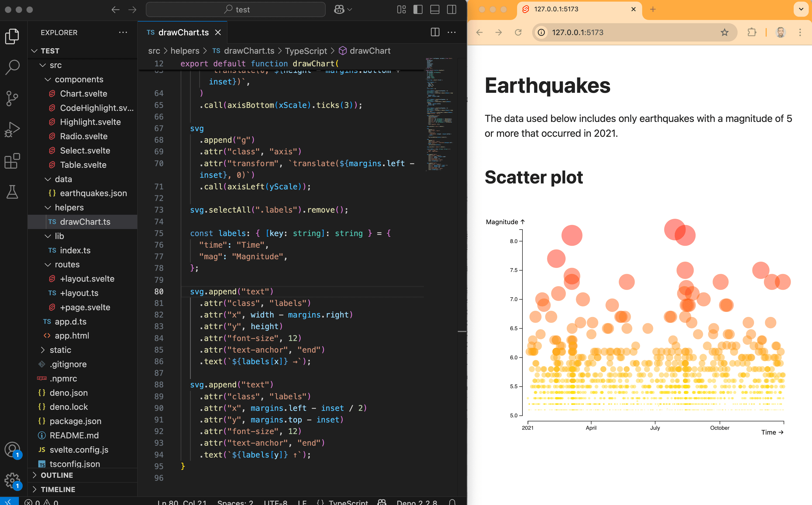
Task: Open browser profile avatar
Action: (781, 32)
